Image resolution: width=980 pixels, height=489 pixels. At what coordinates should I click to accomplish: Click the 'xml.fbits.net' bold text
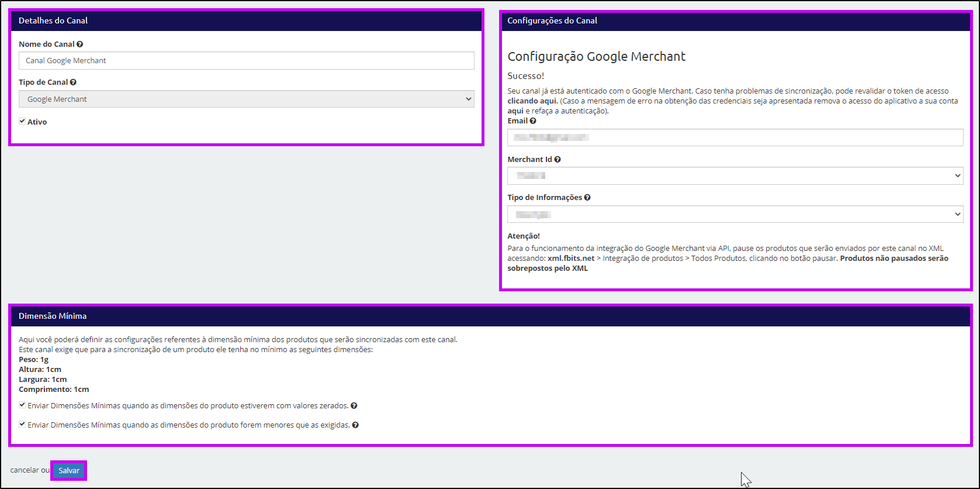point(571,259)
